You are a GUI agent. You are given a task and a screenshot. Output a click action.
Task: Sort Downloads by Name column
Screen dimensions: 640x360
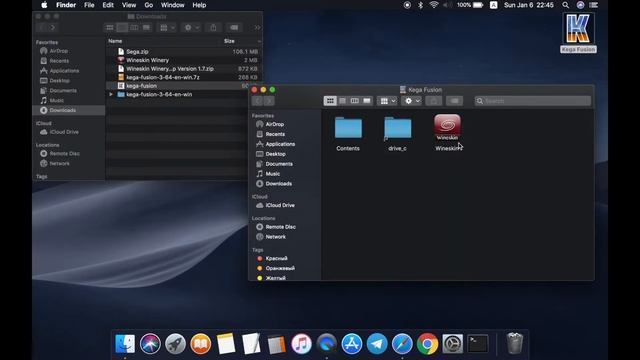pos(115,41)
